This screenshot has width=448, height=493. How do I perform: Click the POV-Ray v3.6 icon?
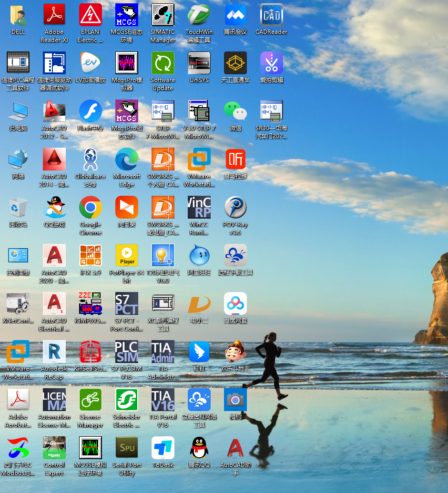pos(235,208)
